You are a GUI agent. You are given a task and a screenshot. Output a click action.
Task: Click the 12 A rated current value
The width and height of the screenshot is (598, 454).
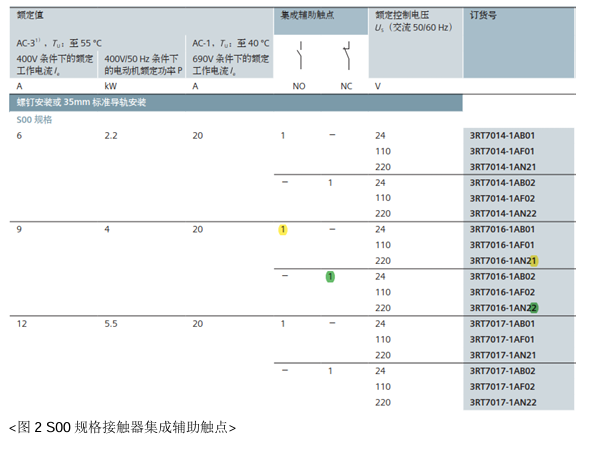click(x=22, y=324)
